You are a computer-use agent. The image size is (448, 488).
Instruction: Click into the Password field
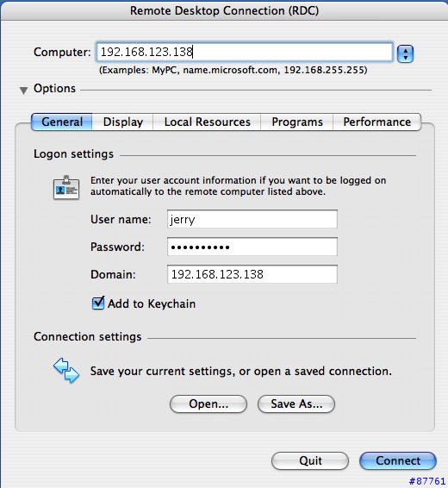pyautogui.click(x=252, y=247)
